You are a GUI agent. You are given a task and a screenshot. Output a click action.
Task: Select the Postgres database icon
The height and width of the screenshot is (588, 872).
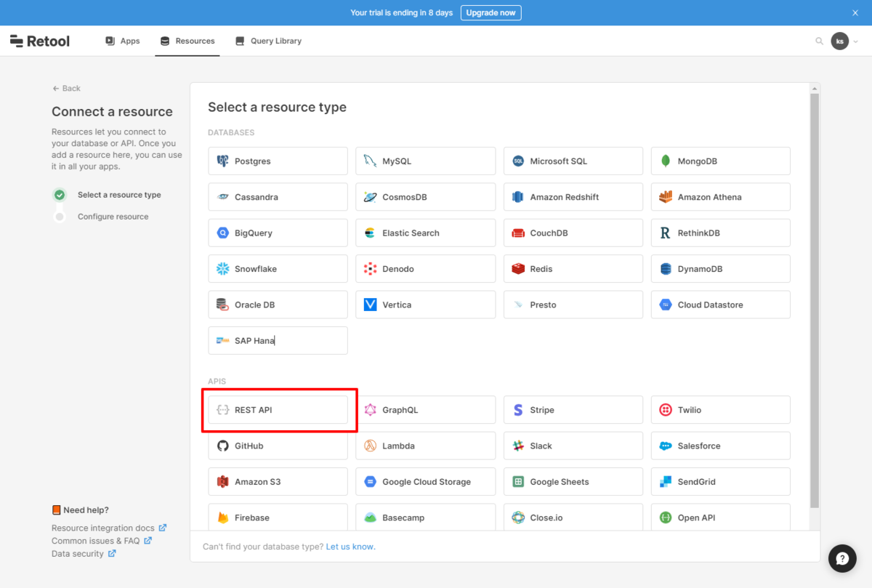(222, 161)
